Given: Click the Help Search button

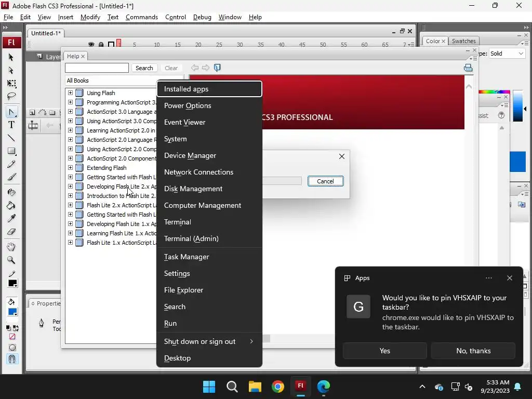Looking at the screenshot, I should point(144,68).
